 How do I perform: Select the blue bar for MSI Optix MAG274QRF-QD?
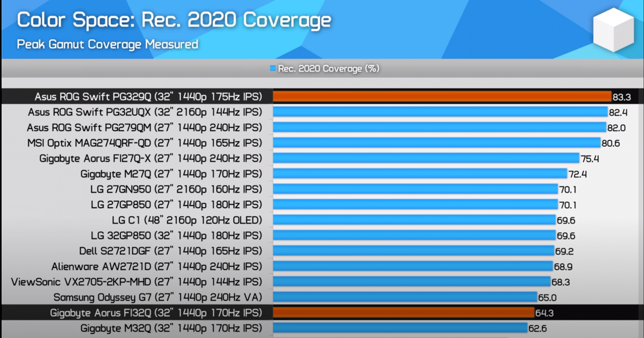click(x=437, y=143)
